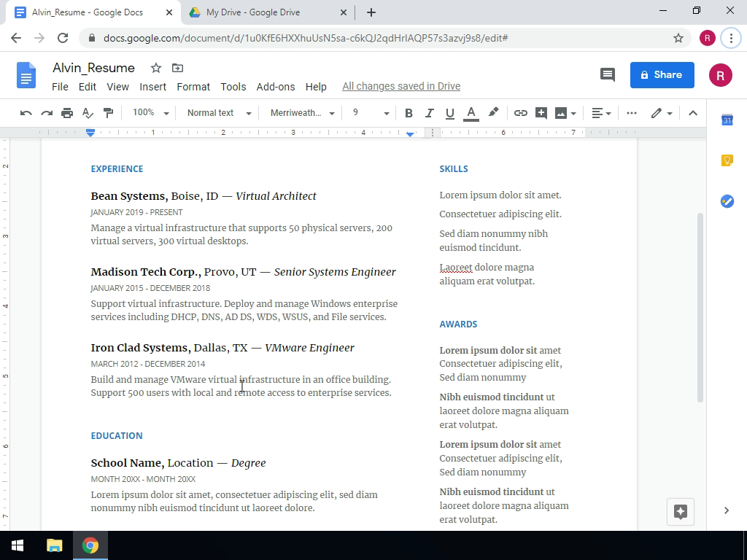Open the Merriweather font dropdown

(301, 113)
